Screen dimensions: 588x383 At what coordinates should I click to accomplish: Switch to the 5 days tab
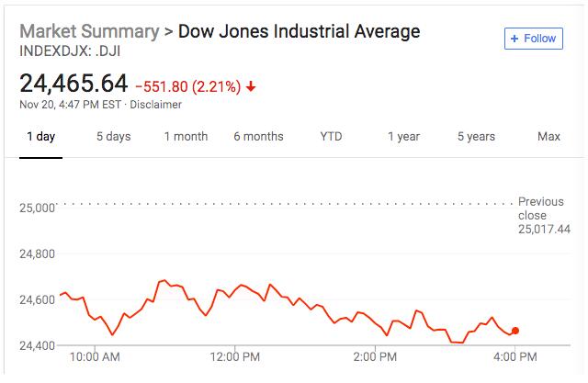[113, 137]
